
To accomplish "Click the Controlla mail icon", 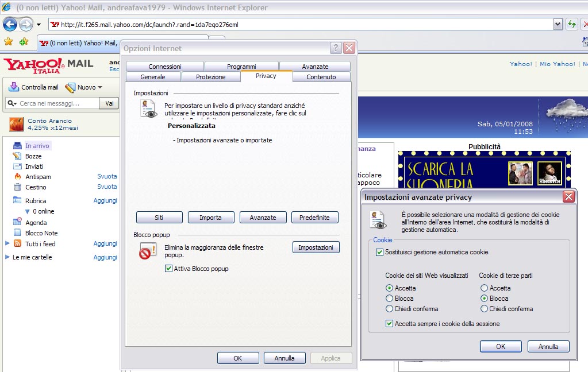I will pyautogui.click(x=14, y=87).
